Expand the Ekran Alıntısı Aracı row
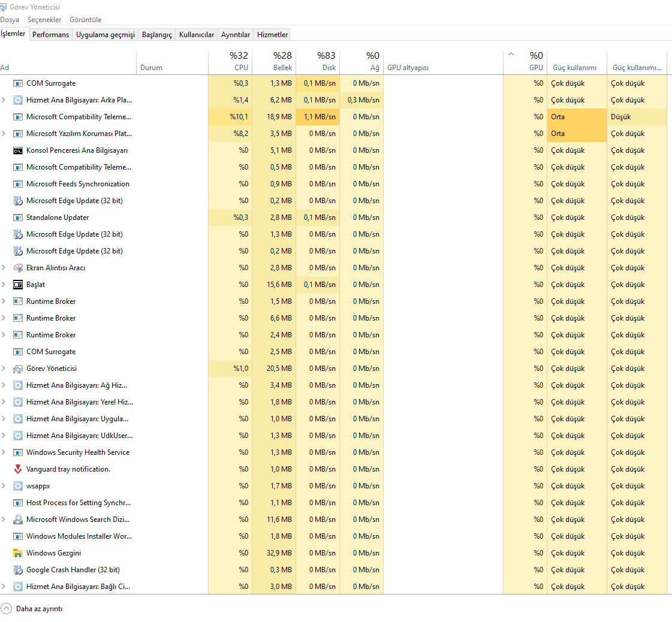Viewport: 672px width, 622px height. (x=4, y=268)
